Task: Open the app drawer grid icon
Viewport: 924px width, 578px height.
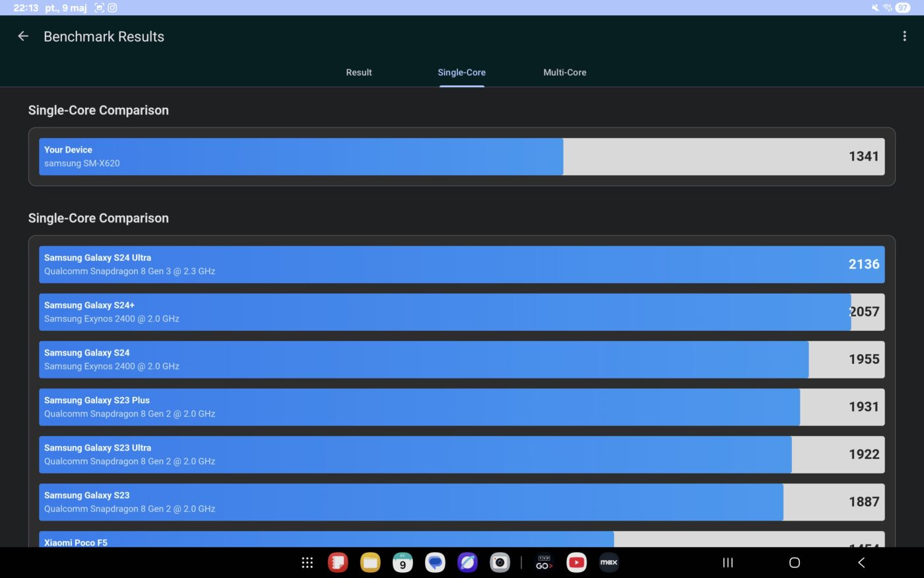Action: (x=307, y=563)
